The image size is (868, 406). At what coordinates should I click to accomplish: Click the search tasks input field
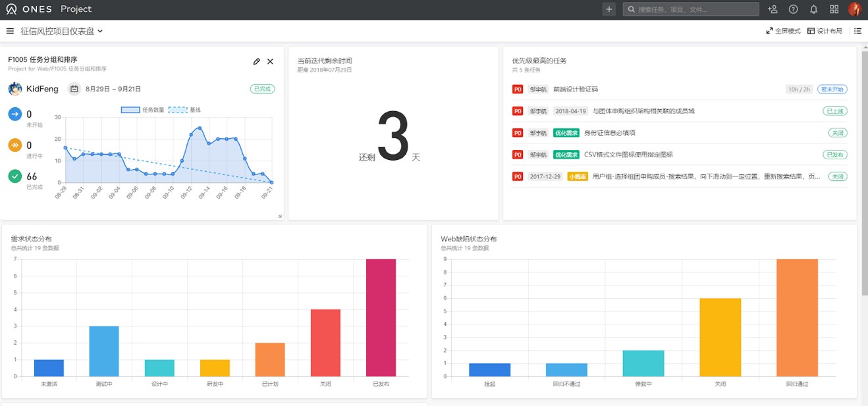(695, 9)
